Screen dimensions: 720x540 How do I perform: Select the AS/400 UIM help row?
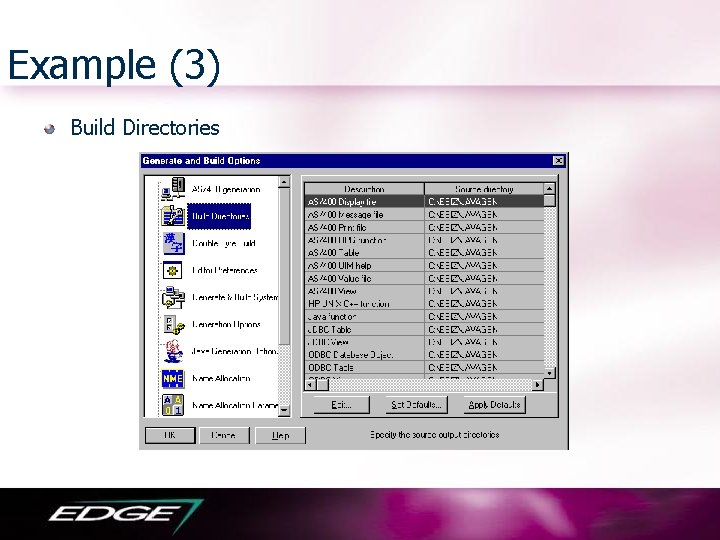click(x=424, y=265)
